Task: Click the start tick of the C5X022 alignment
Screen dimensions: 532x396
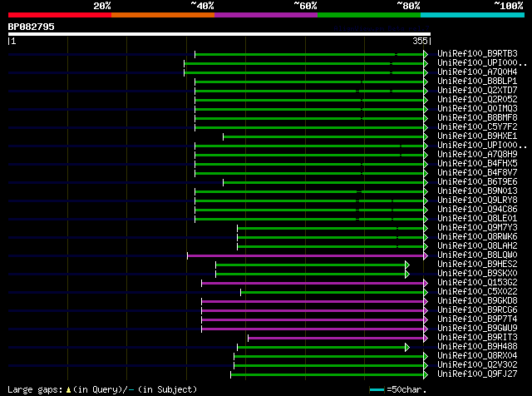Action: pos(240,292)
